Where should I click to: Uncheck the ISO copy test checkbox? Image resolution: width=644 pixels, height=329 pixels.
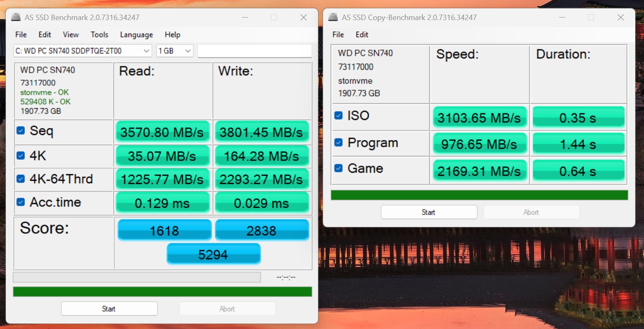pos(339,115)
